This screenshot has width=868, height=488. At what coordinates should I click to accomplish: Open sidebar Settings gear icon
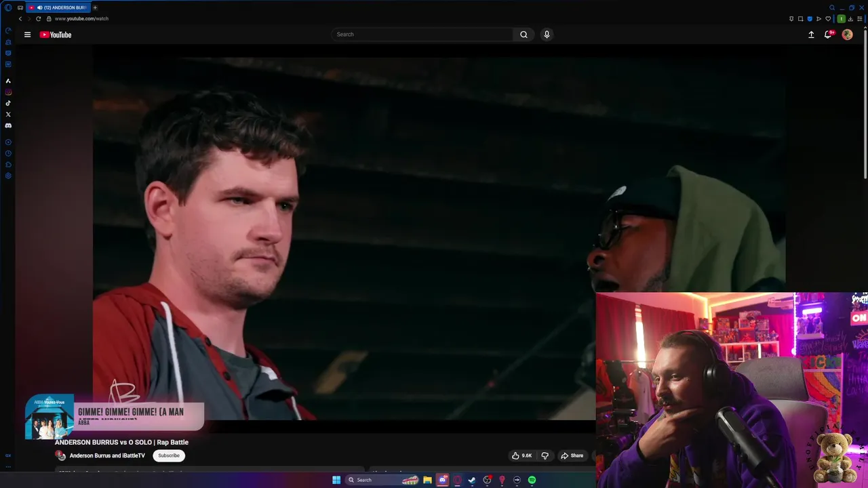pyautogui.click(x=8, y=176)
